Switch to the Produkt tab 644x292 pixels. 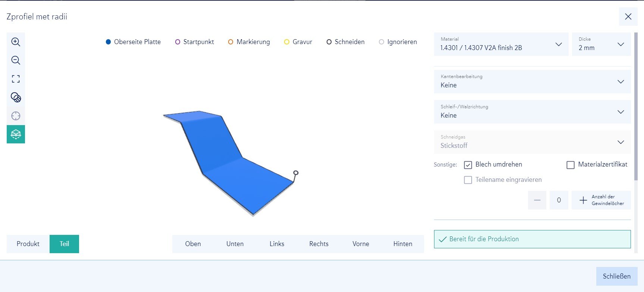(x=28, y=244)
